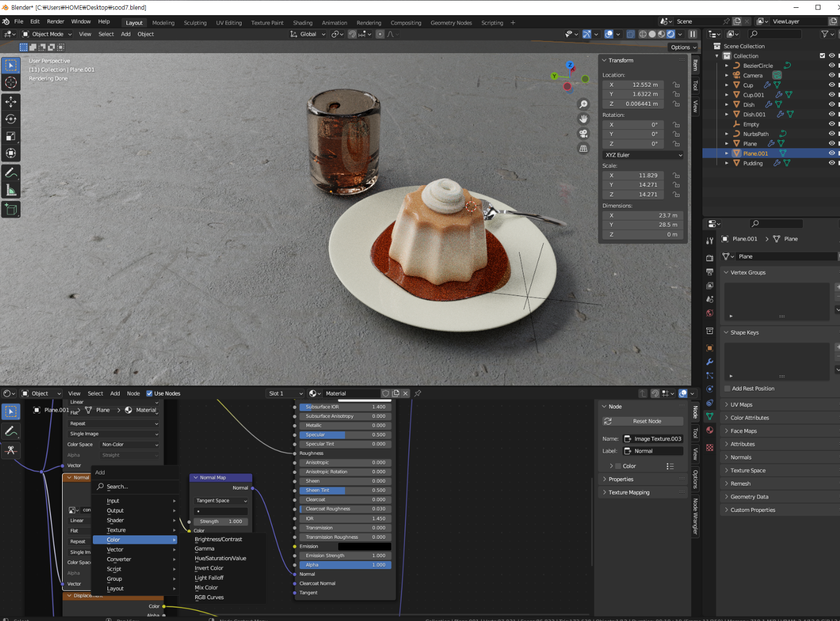
Task: Open Slot 1 material slot dropdown
Action: pos(285,393)
